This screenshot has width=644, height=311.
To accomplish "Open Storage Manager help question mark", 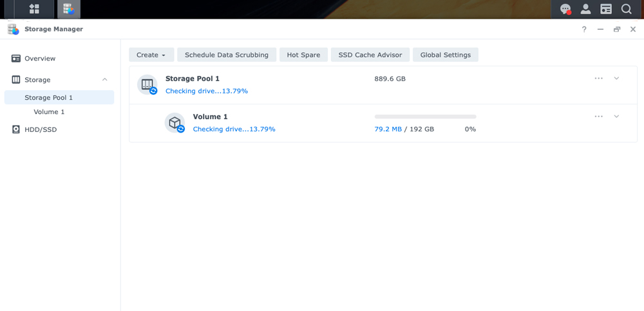I will pos(584,29).
